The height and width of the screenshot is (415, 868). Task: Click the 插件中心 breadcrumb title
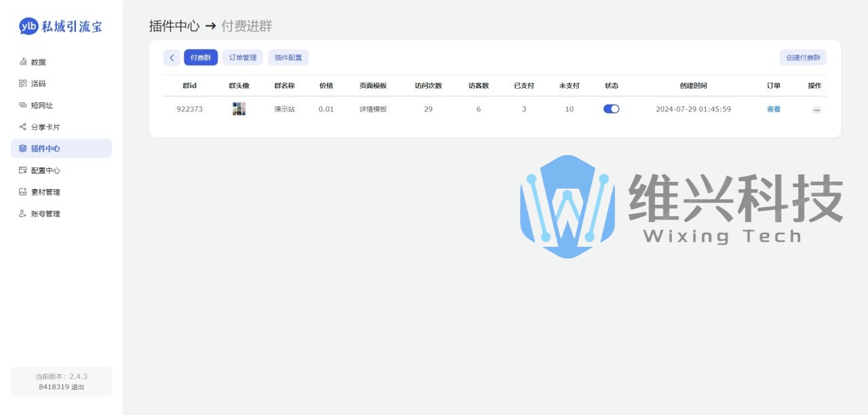tap(174, 26)
